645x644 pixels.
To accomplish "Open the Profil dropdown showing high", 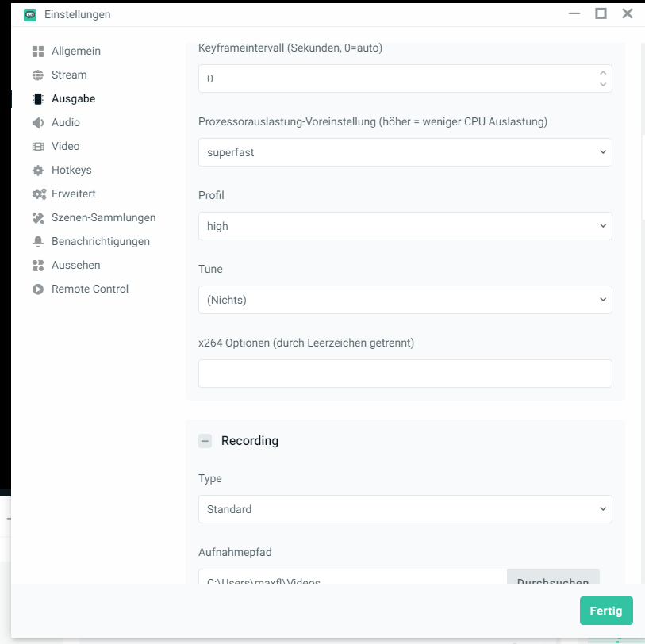I will 405,226.
